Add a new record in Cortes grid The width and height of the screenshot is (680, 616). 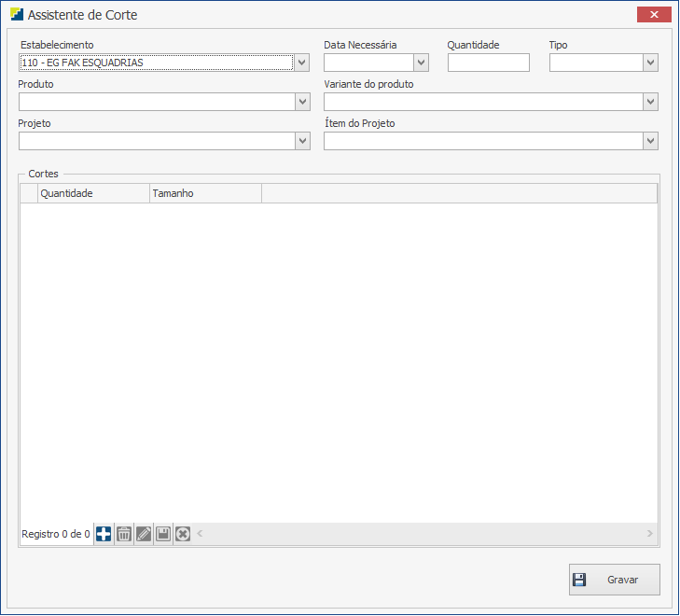(104, 534)
